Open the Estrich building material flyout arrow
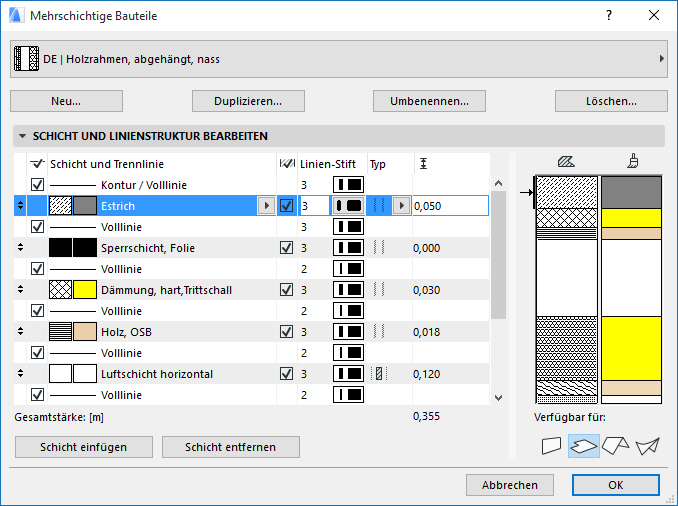 tap(266, 206)
